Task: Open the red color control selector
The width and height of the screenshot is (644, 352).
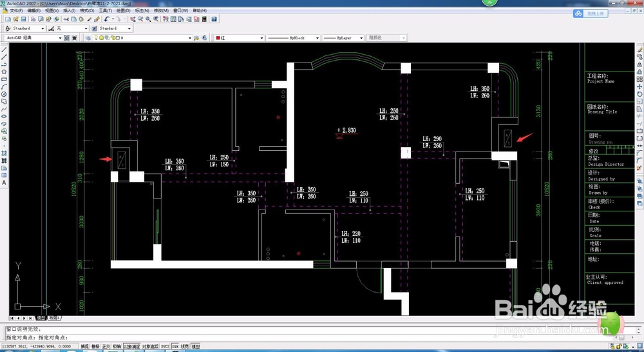Action: (x=240, y=38)
